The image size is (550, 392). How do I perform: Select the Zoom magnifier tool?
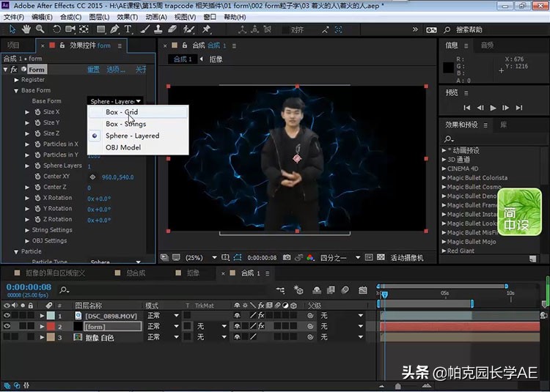pyautogui.click(x=40, y=29)
